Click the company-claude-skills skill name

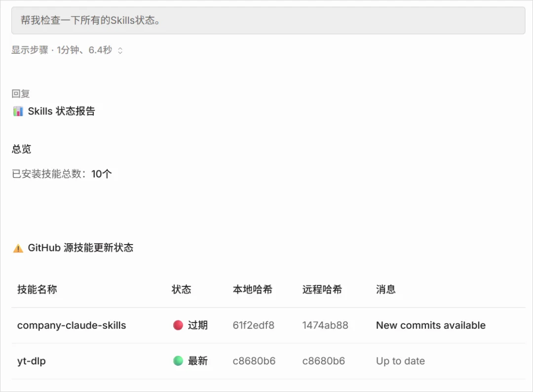pos(71,325)
